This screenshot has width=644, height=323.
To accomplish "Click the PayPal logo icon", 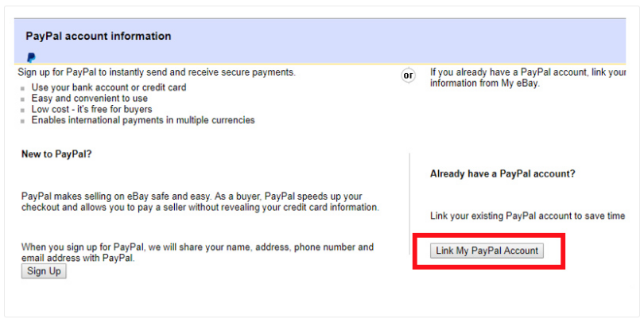I will 31,57.
